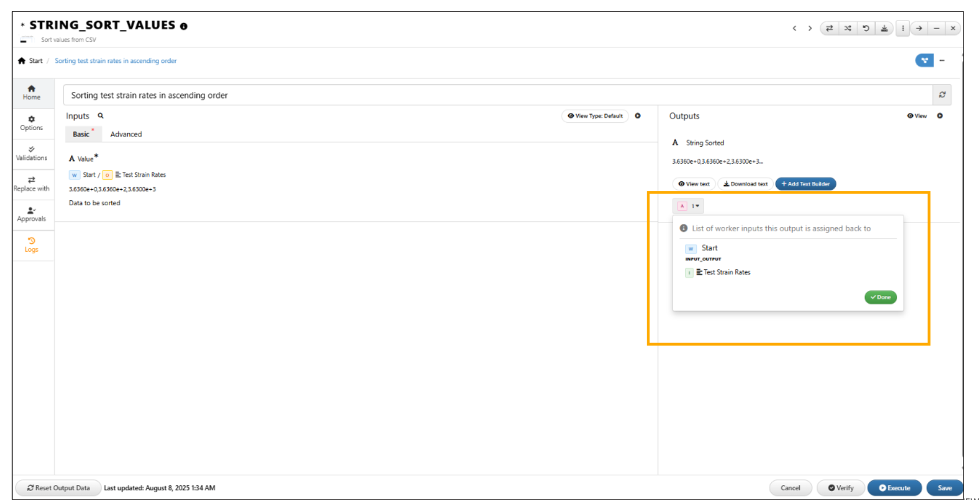Image resolution: width=980 pixels, height=500 pixels.
Task: Open the horizontal ellipsis menu beside workflow icon
Action: (x=942, y=60)
